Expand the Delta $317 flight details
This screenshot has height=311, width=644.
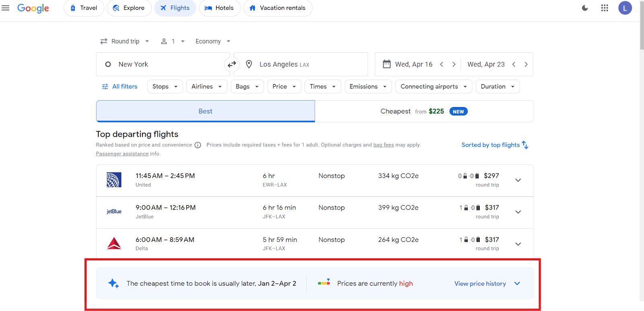pos(518,244)
